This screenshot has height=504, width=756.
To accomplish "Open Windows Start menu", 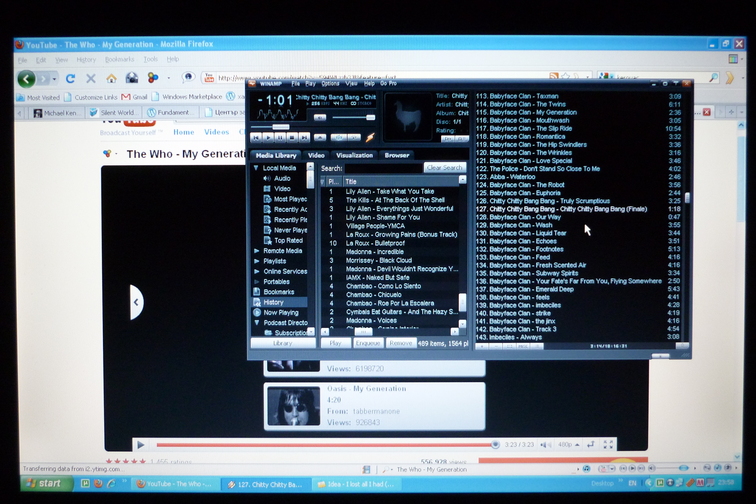I will (45, 483).
